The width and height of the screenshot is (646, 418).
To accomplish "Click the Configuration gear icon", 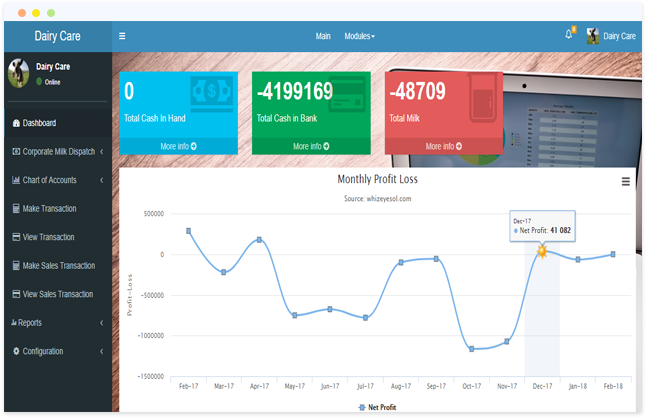I will tap(16, 351).
